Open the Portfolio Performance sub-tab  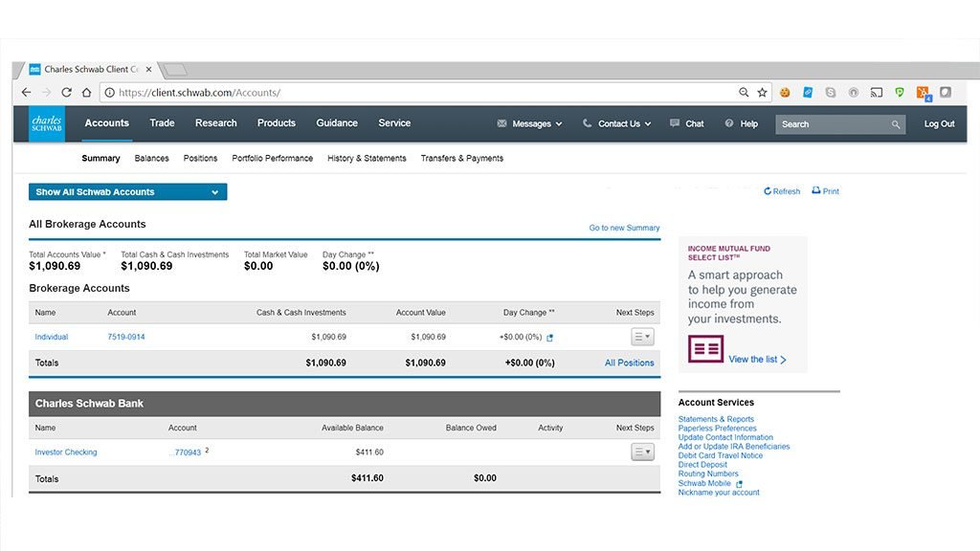click(x=272, y=158)
